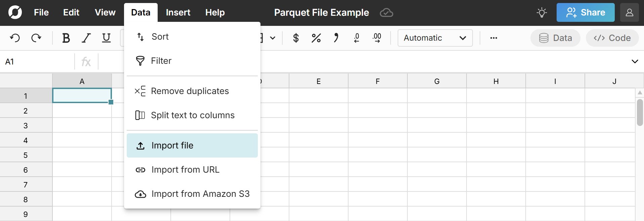Increase decimal places

click(x=377, y=38)
